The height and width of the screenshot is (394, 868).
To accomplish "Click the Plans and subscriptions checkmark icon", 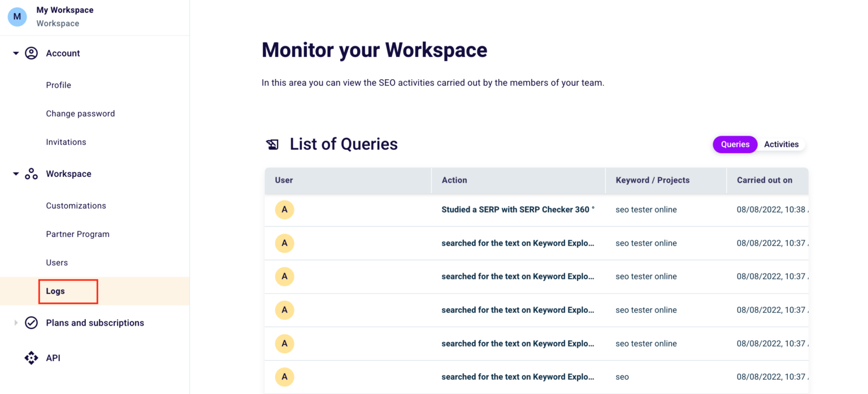I will click(x=31, y=322).
